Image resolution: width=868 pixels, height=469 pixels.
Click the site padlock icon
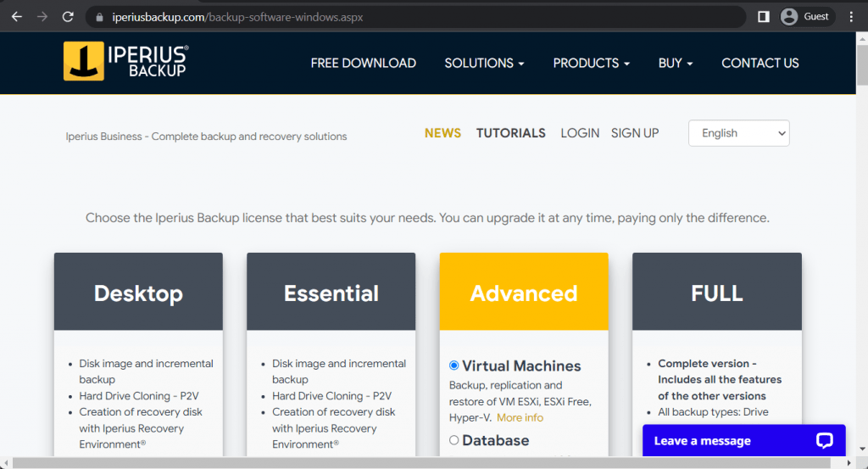pyautogui.click(x=99, y=17)
